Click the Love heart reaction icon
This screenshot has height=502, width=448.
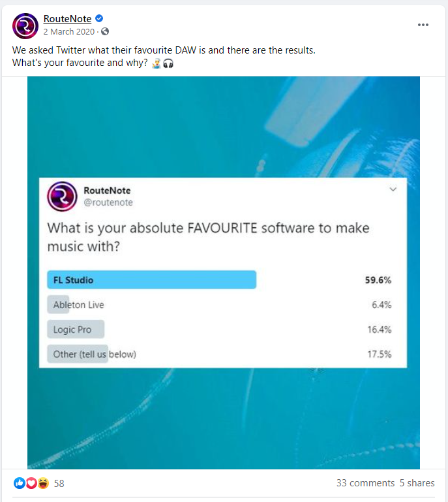(x=31, y=483)
